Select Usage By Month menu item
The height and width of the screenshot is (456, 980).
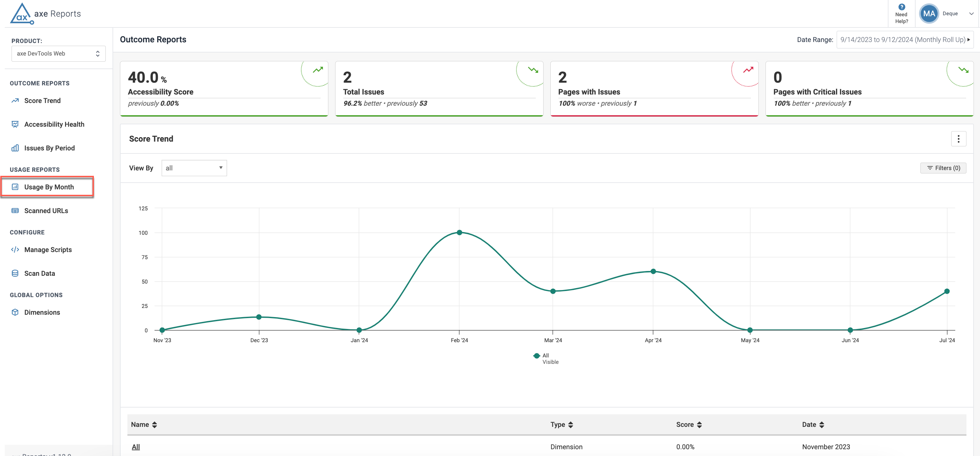point(49,187)
